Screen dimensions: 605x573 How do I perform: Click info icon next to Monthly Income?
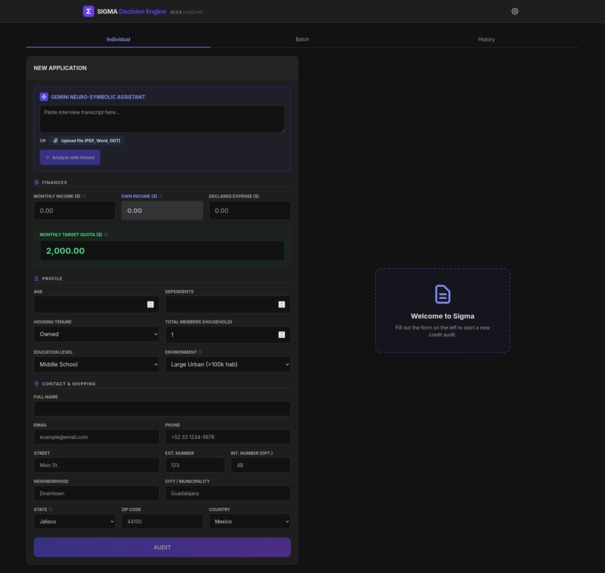84,196
